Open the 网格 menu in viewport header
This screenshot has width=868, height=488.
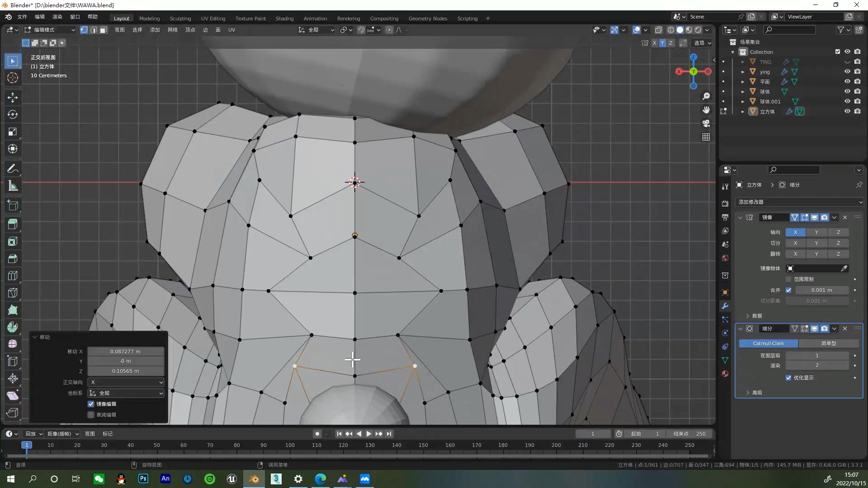pos(173,30)
